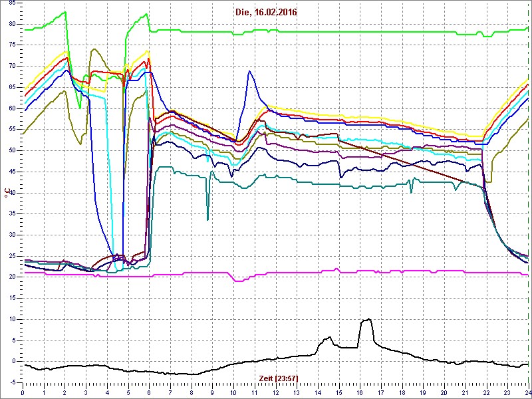Click the y-axis value "60"
Viewport: 532px width, 399px height.
click(x=11, y=108)
